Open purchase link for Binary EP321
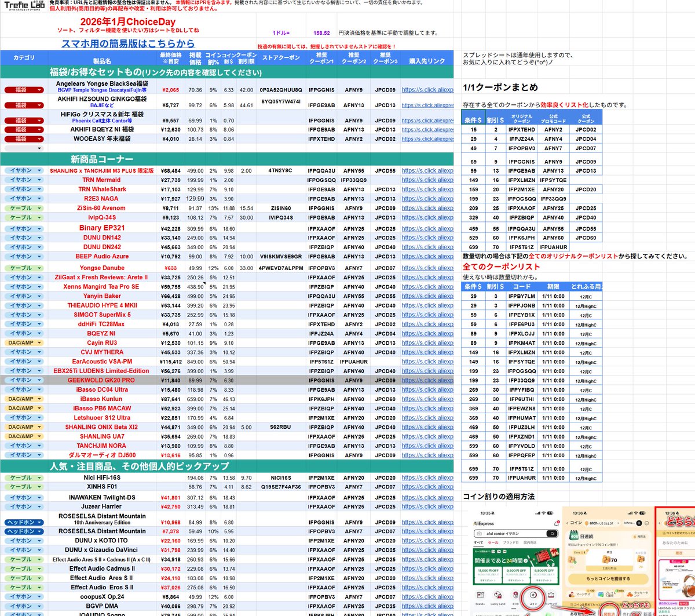 coord(427,228)
